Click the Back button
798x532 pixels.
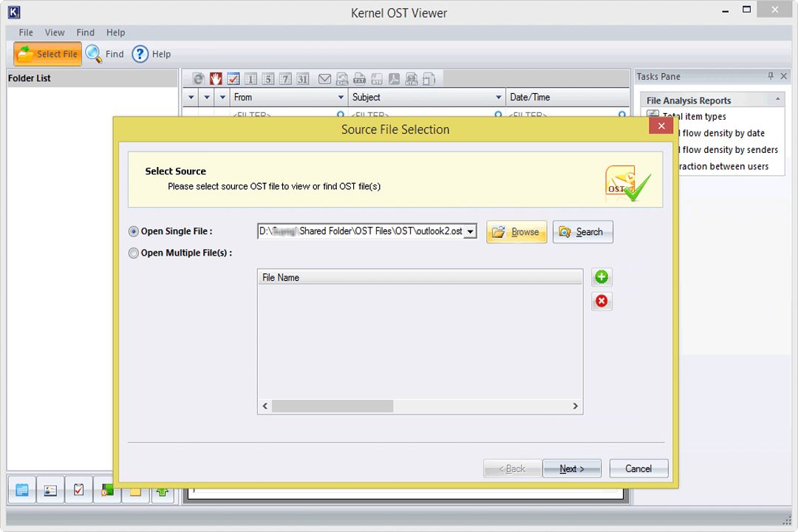[512, 468]
